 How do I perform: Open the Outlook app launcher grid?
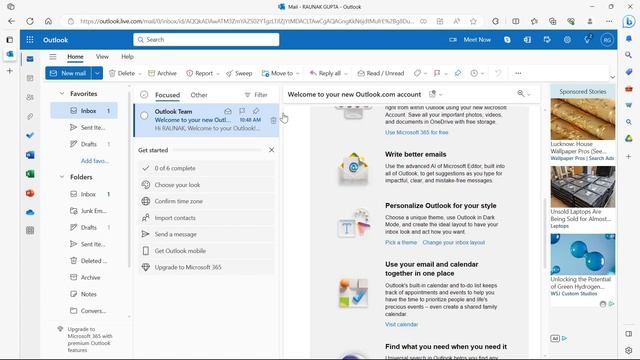pyautogui.click(x=30, y=40)
